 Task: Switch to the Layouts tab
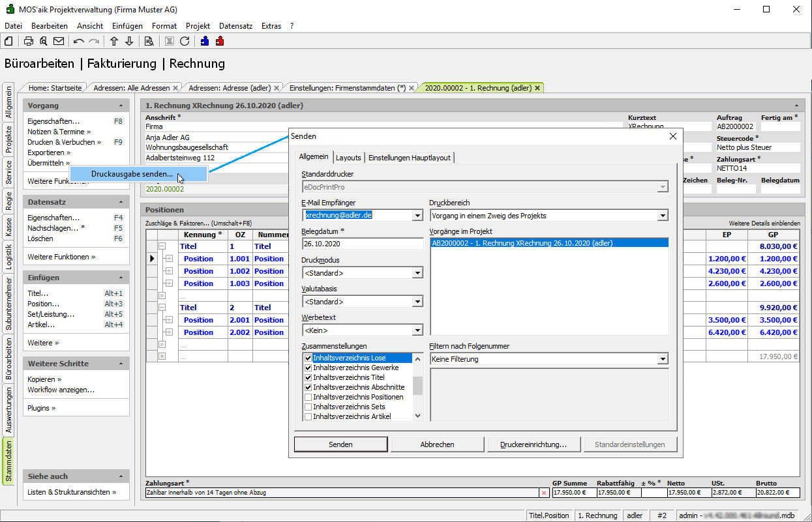click(348, 158)
